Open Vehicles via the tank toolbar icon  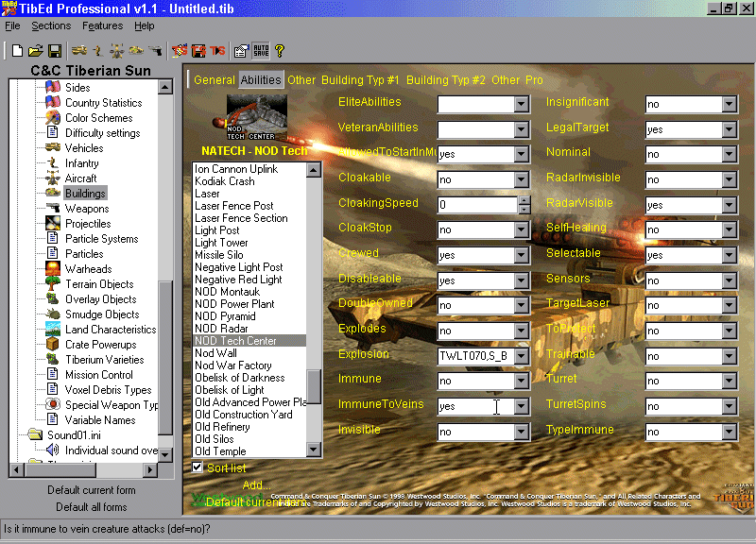(79, 51)
